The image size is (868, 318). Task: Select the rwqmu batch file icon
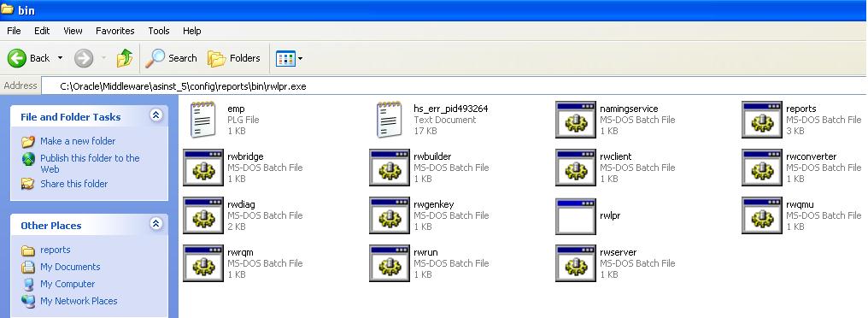click(762, 215)
